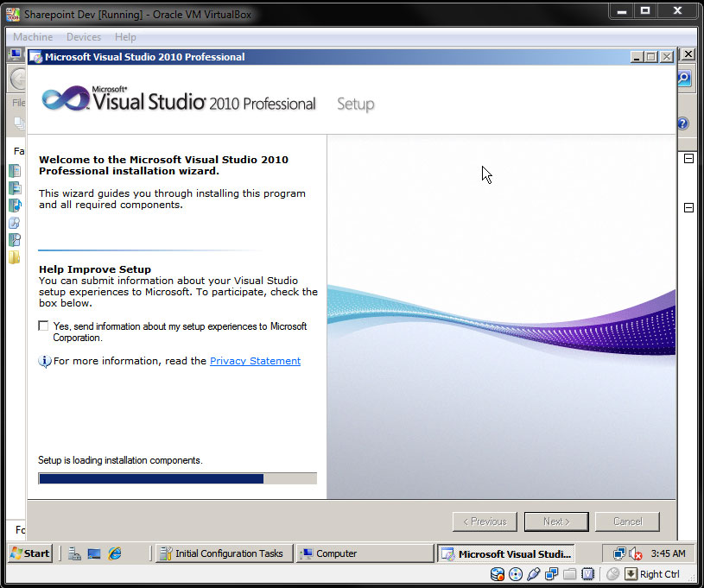The width and height of the screenshot is (704, 588).
Task: Click Pictures favorite icon in Computer window
Action: [x=15, y=188]
